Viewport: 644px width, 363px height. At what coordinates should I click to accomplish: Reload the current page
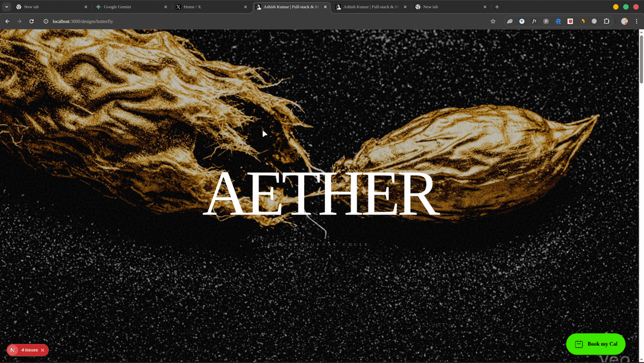click(32, 21)
